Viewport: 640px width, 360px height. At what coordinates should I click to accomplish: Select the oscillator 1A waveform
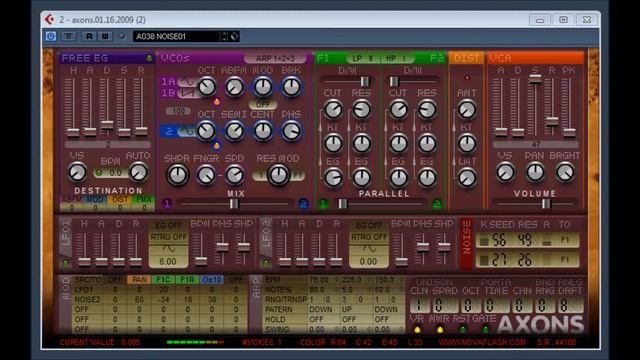coord(187,82)
